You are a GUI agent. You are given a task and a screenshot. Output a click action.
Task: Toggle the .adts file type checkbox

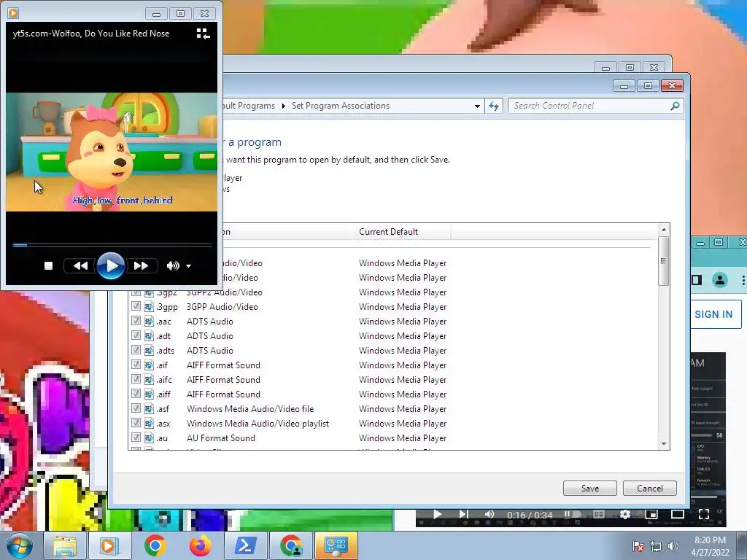click(136, 350)
